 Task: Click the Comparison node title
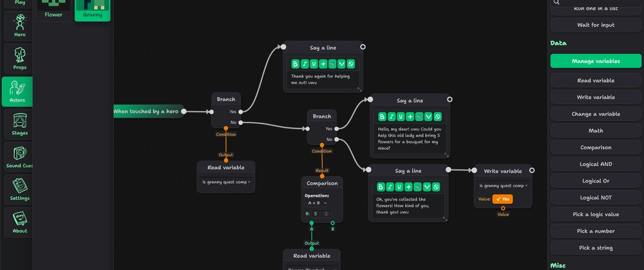coord(322,183)
